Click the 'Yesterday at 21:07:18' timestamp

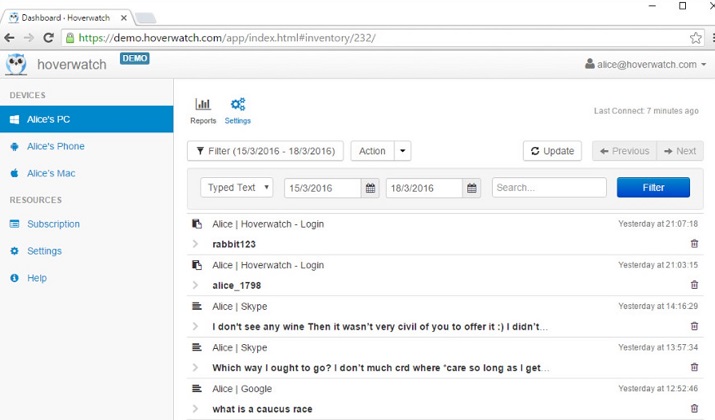658,224
